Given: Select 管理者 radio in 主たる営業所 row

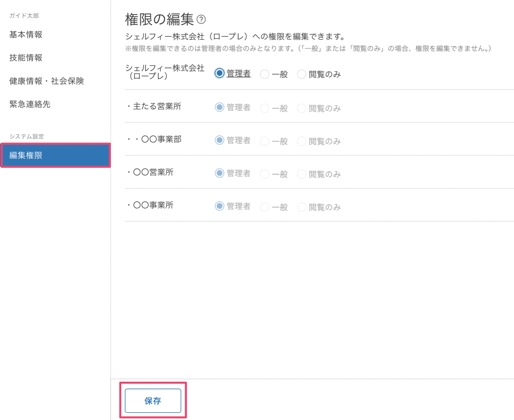Looking at the screenshot, I should (x=219, y=107).
